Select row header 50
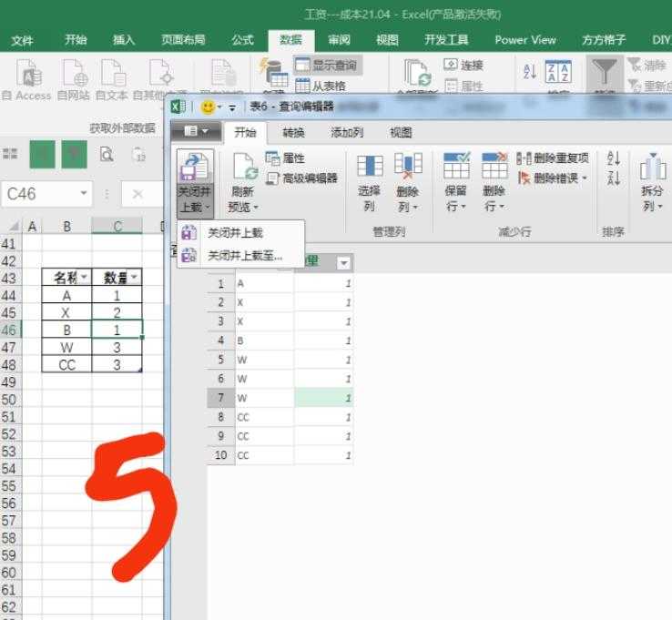 pos(9,400)
